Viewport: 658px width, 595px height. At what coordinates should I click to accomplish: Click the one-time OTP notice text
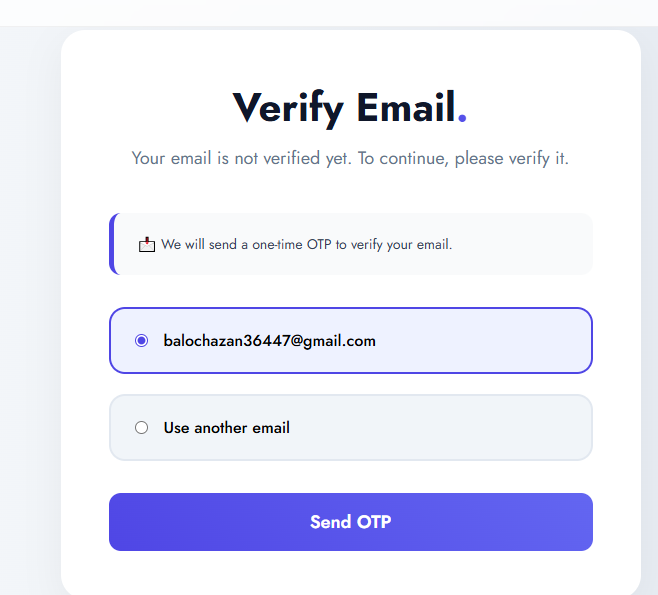307,244
